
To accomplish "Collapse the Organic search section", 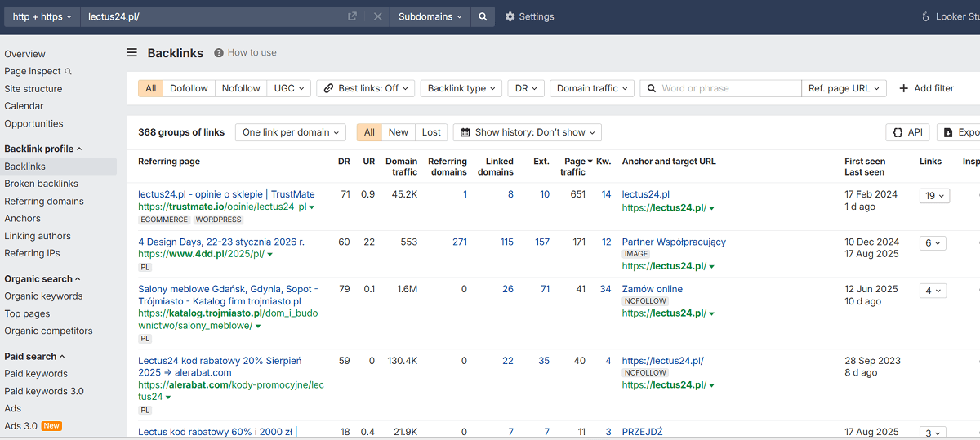I will tap(42, 278).
